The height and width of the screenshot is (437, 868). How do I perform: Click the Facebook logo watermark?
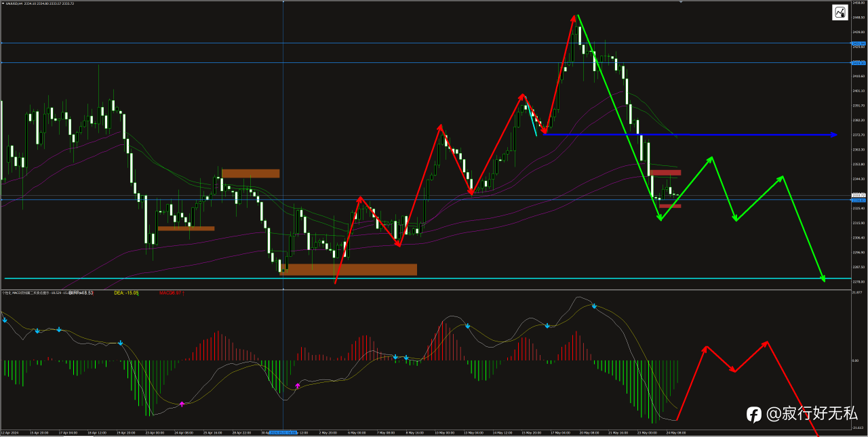click(x=754, y=413)
